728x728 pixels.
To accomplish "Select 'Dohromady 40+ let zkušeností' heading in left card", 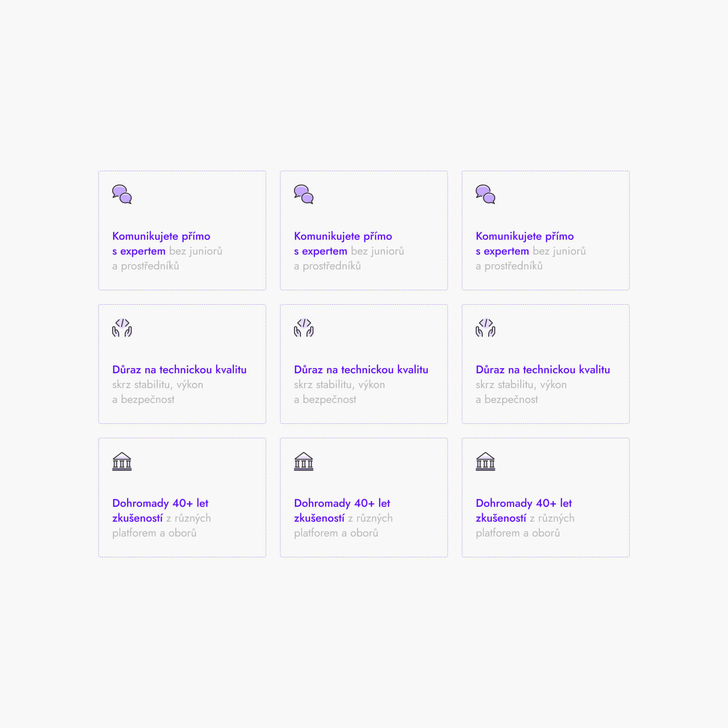I will (x=160, y=511).
